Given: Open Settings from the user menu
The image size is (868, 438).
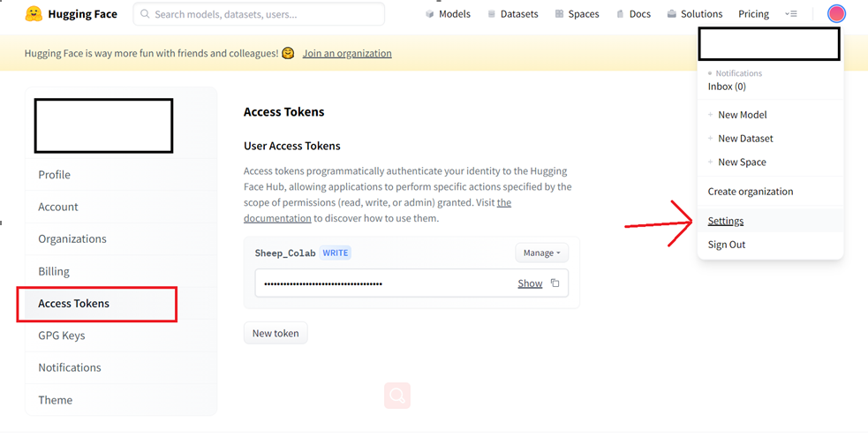Looking at the screenshot, I should click(770, 221).
